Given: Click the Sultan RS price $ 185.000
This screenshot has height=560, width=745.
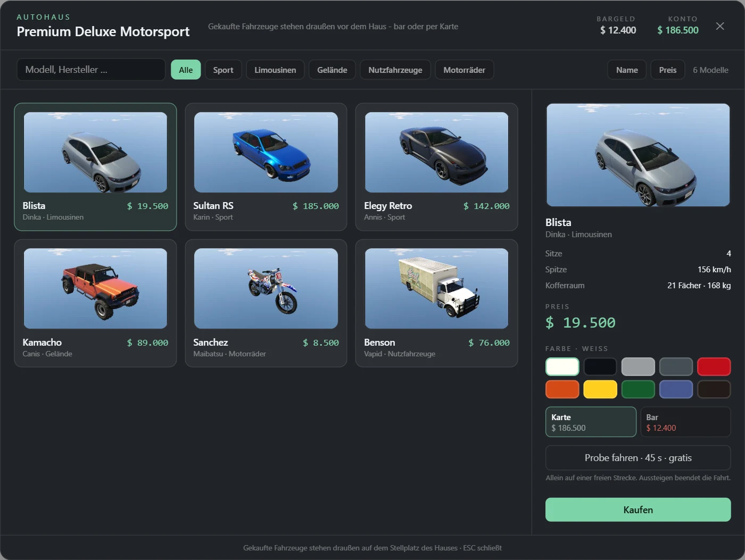Looking at the screenshot, I should [316, 206].
